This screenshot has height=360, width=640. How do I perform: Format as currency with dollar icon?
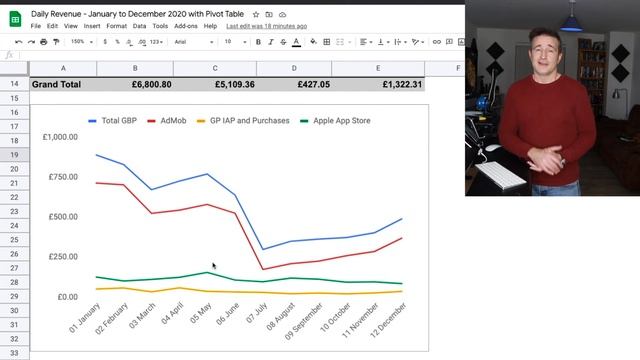coord(105,42)
